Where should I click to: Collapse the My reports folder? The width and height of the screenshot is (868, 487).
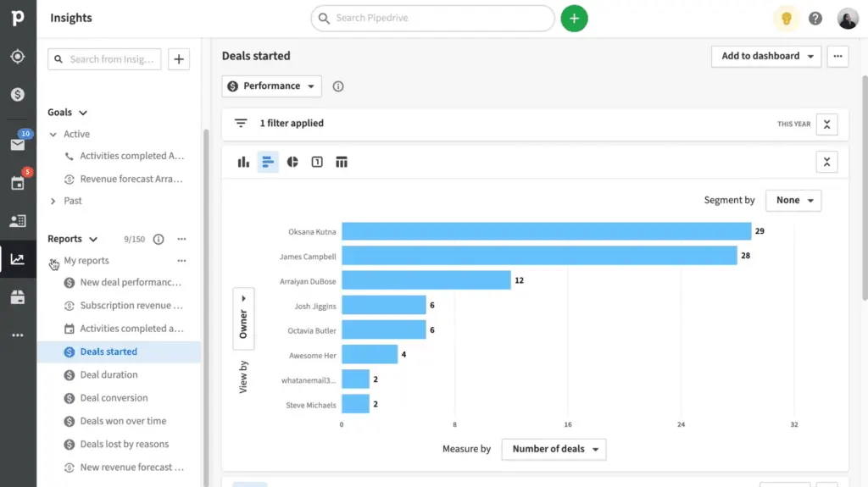tap(53, 261)
